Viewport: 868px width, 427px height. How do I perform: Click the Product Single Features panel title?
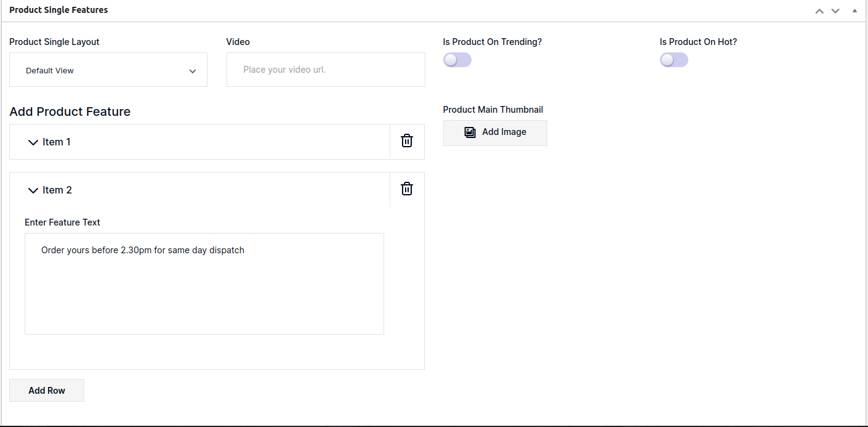[58, 10]
